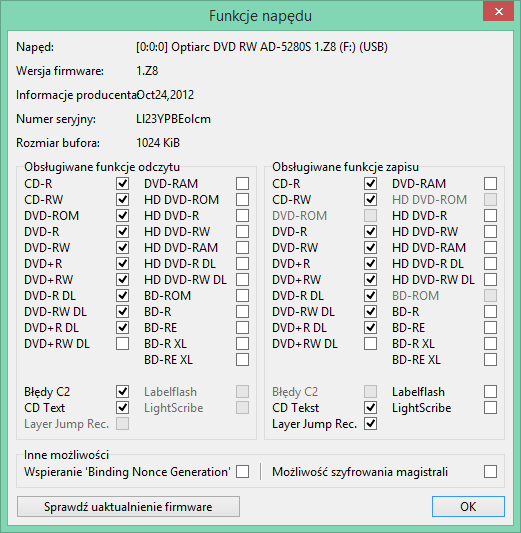Viewport: 521px width, 533px height.
Task: Toggle CD Text read checkbox
Action: 122,408
